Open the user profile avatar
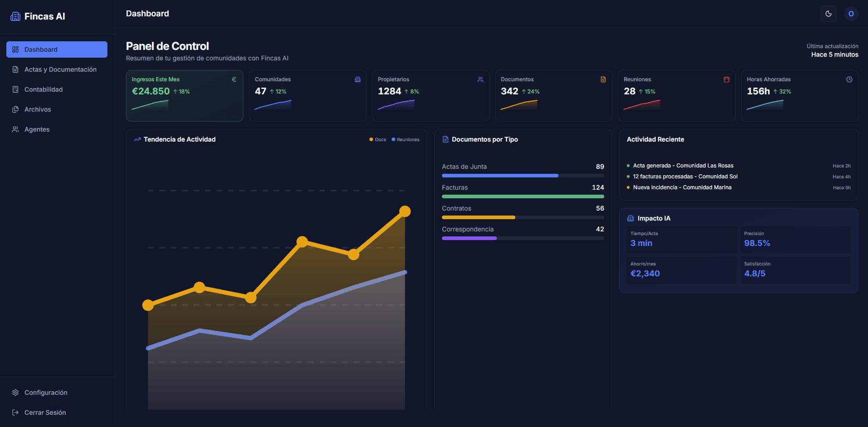868x427 pixels. pyautogui.click(x=851, y=14)
